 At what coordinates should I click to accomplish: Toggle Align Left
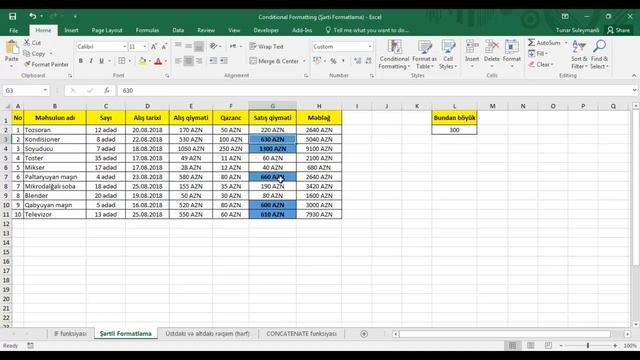178,61
